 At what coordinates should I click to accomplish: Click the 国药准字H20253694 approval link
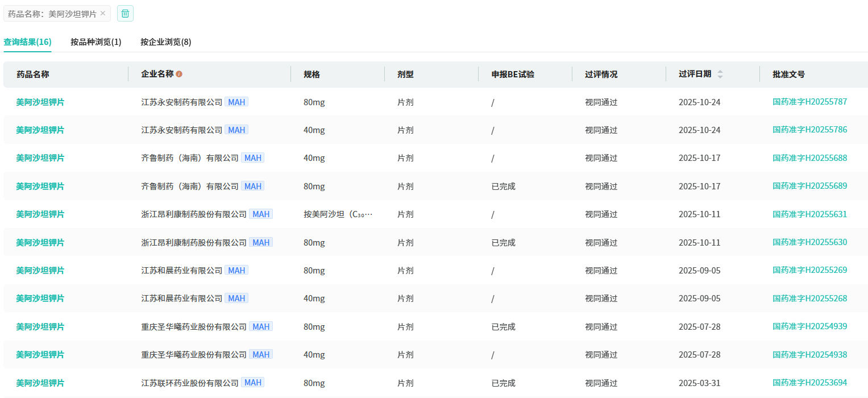point(809,383)
